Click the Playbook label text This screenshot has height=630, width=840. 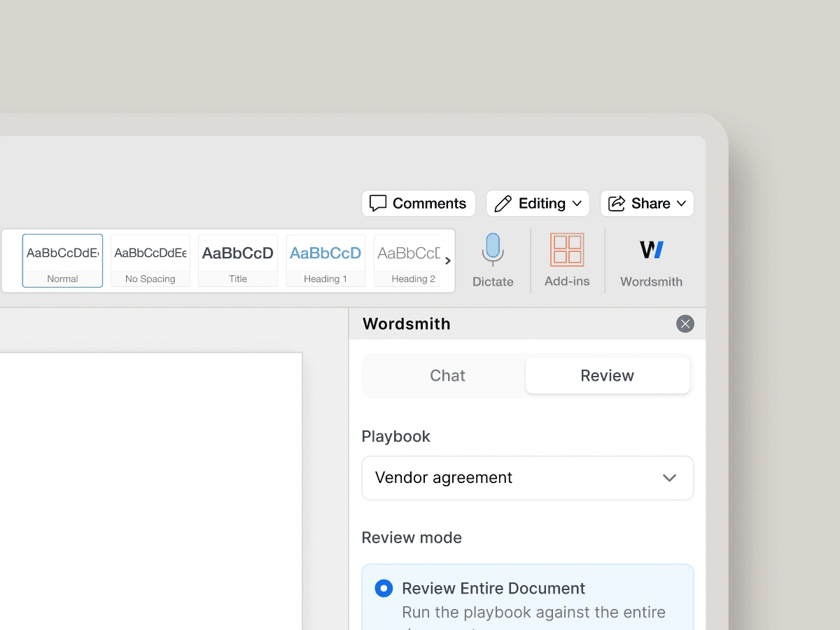click(x=395, y=436)
